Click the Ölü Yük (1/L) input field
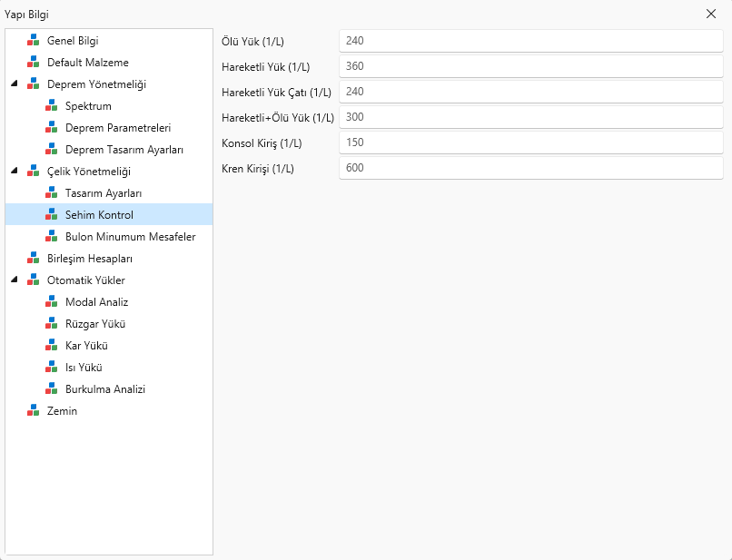The height and width of the screenshot is (560, 732). point(530,41)
